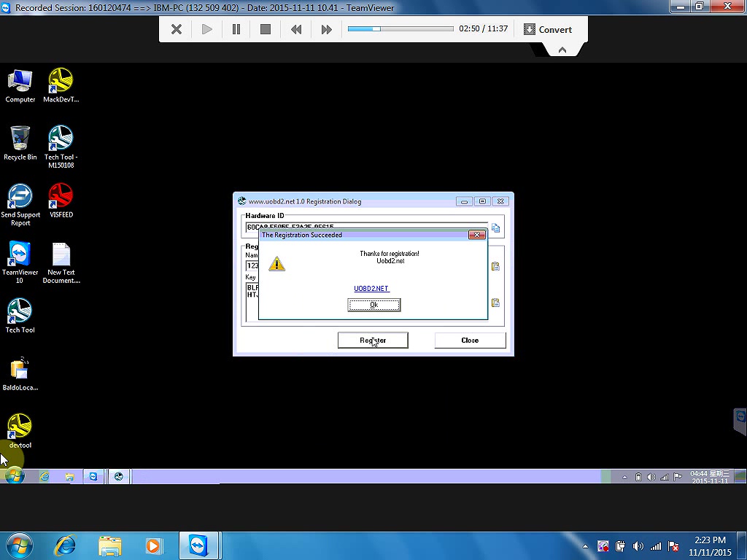Select TeamViewer on the local taskbar
Viewport: 747px width, 560px height.
click(198, 545)
